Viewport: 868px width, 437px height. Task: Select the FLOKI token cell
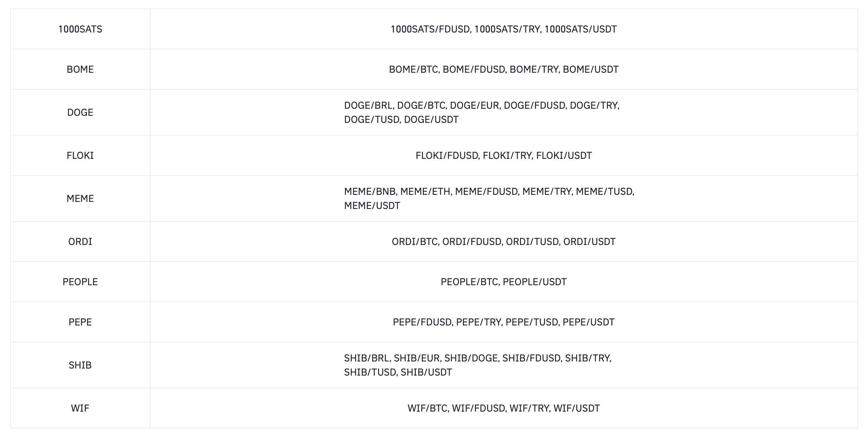click(x=80, y=155)
